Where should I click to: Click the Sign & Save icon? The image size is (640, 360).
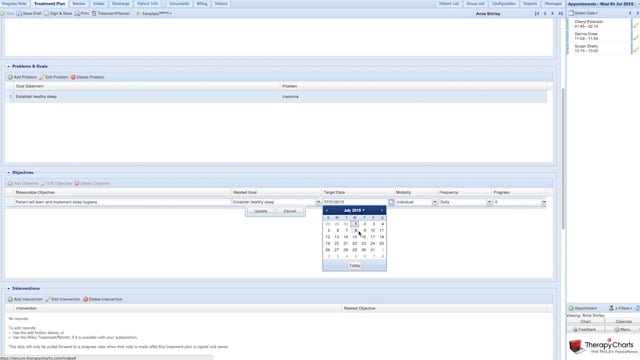pyautogui.click(x=46, y=13)
